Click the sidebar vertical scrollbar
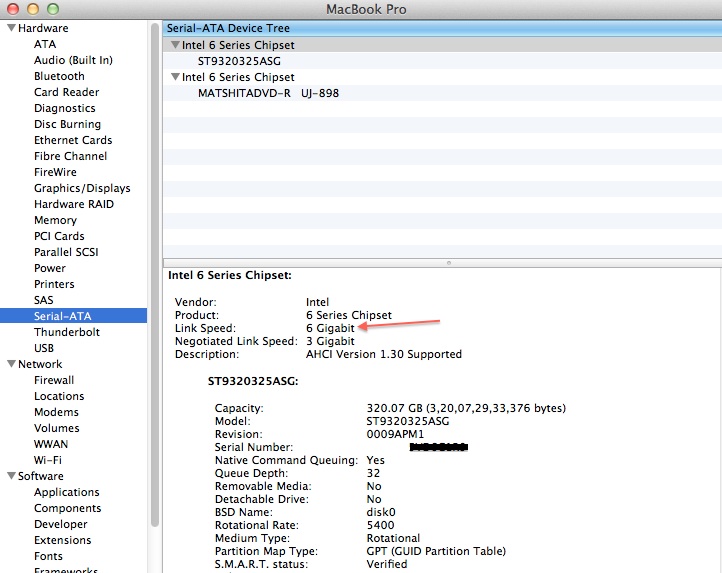722x573 pixels. pyautogui.click(x=155, y=276)
